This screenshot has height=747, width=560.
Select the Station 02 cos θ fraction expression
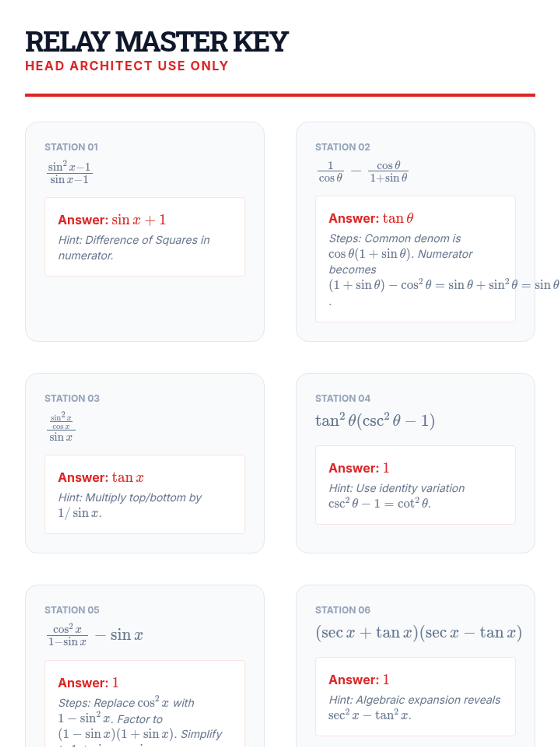tap(363, 172)
